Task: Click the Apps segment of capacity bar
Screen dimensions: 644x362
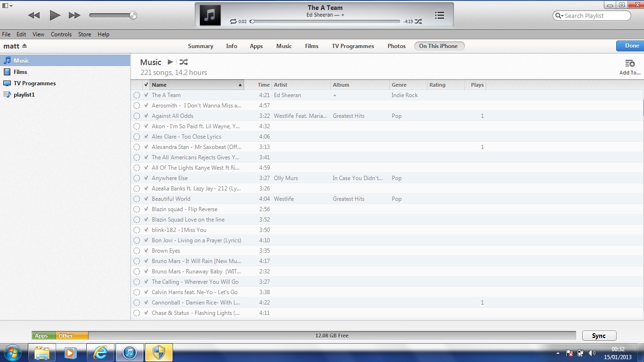Action: 44,336
